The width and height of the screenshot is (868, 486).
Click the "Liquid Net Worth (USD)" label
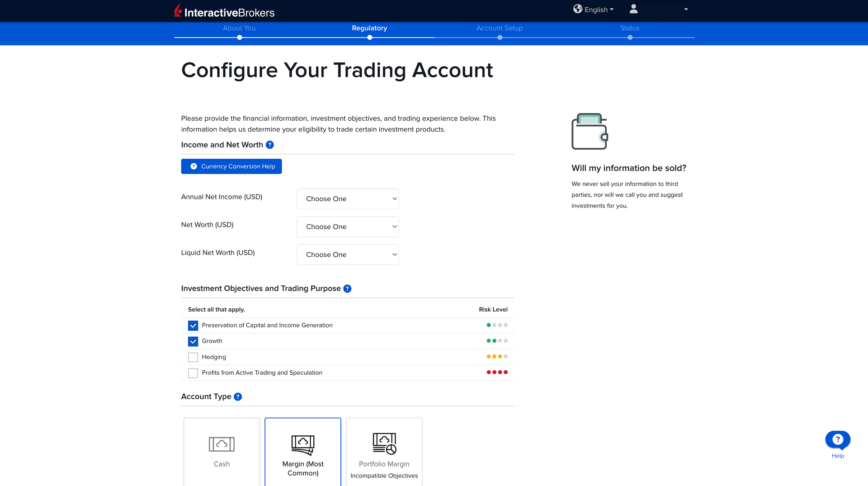tap(218, 253)
